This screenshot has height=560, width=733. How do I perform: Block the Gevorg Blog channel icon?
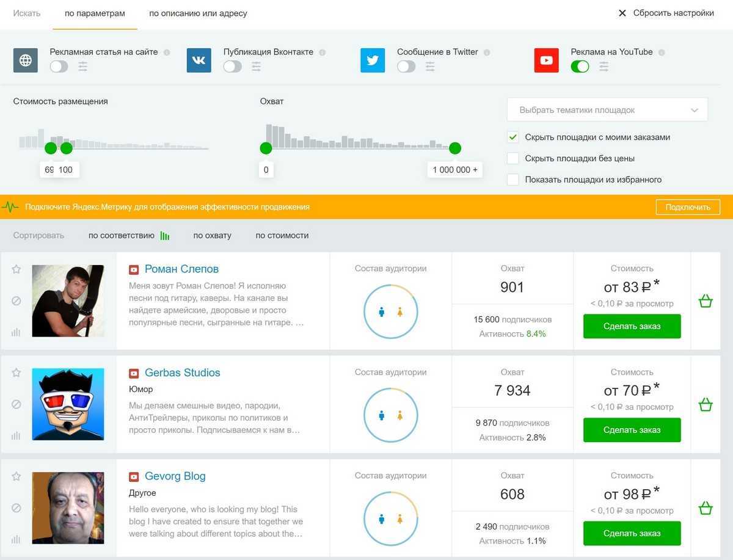tap(16, 508)
